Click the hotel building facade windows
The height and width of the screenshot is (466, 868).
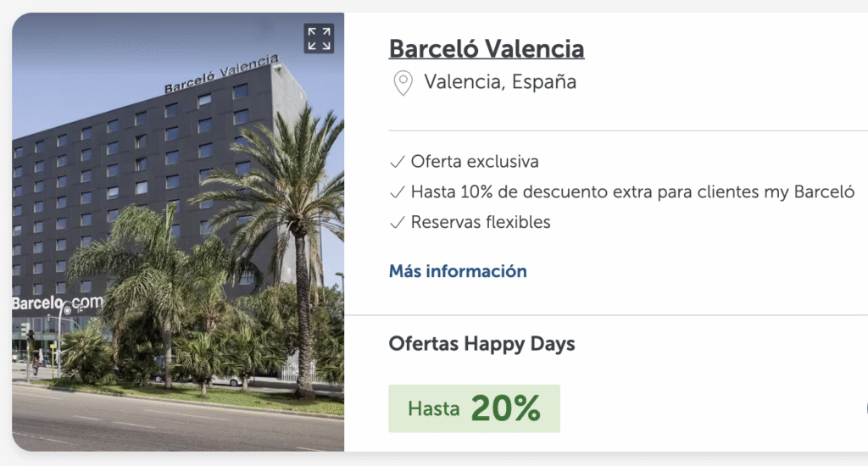(127, 169)
